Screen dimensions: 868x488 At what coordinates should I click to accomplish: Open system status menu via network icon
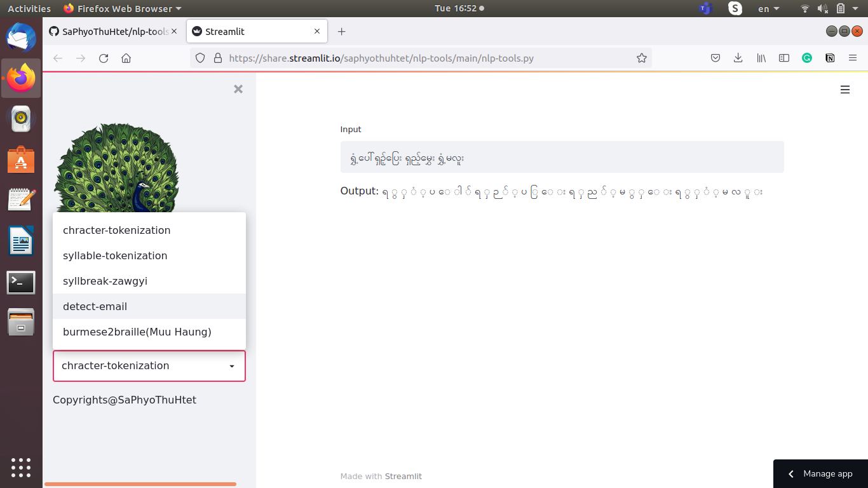pos(805,8)
